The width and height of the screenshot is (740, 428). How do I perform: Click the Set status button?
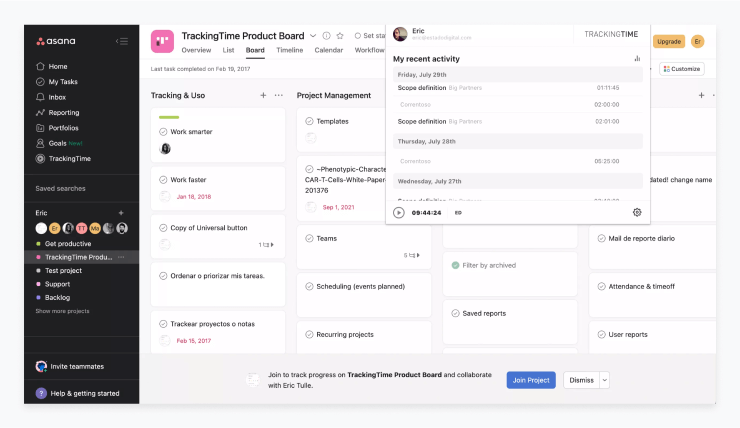370,36
